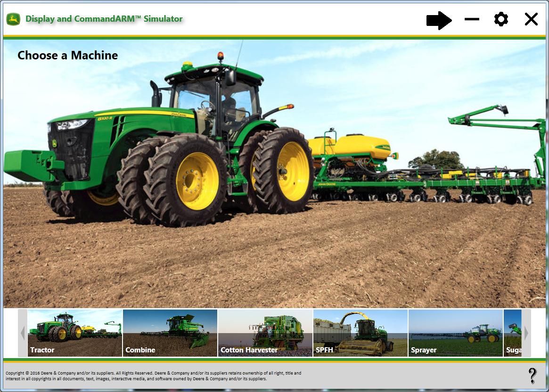The height and width of the screenshot is (392, 549).
Task: Select the Tractor machine thumbnail
Action: (x=75, y=333)
